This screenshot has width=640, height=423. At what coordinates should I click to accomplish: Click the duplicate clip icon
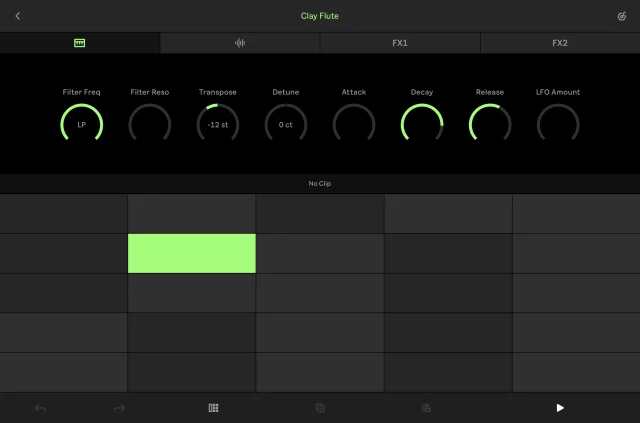[x=320, y=408]
